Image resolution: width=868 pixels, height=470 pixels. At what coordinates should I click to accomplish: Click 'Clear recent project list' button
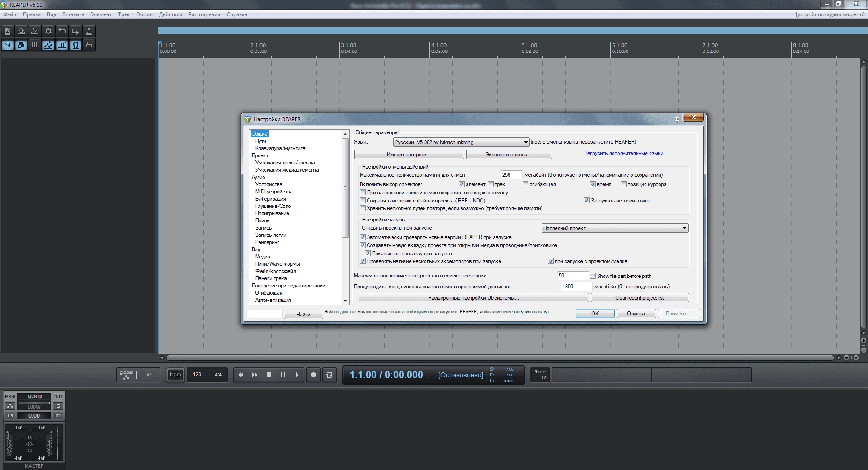tap(640, 298)
